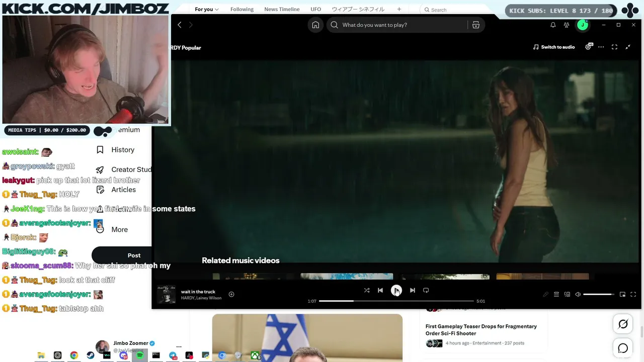The width and height of the screenshot is (644, 362).
Task: Skip to the previous track
Action: [380, 290]
